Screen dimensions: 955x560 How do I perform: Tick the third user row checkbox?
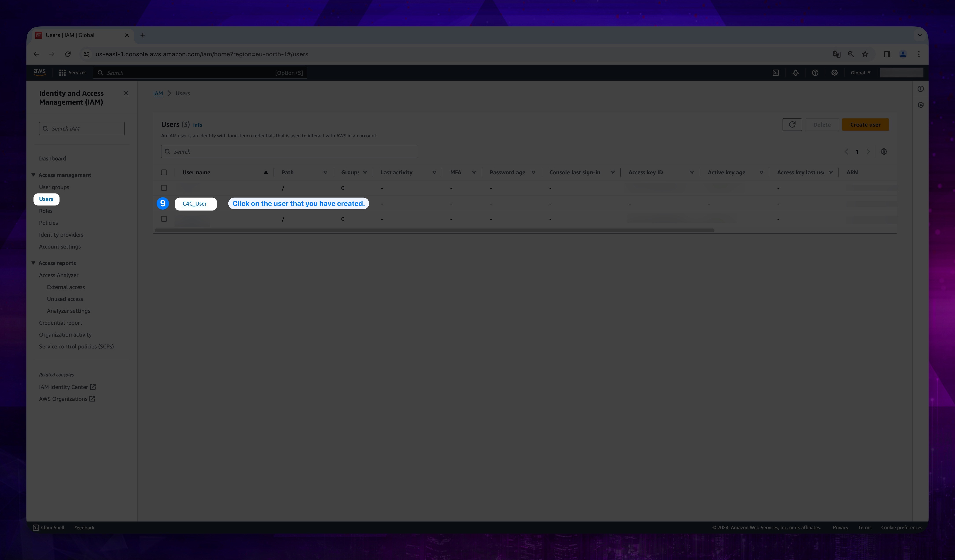click(164, 219)
